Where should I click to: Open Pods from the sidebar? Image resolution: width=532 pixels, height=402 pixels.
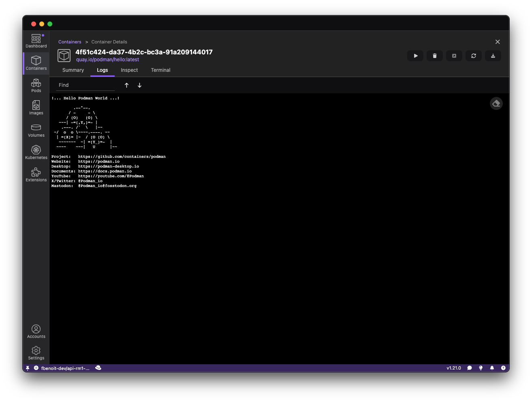36,86
